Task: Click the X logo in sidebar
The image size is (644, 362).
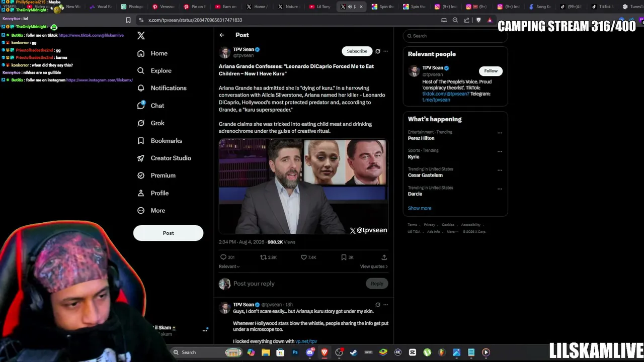Action: pyautogui.click(x=141, y=36)
